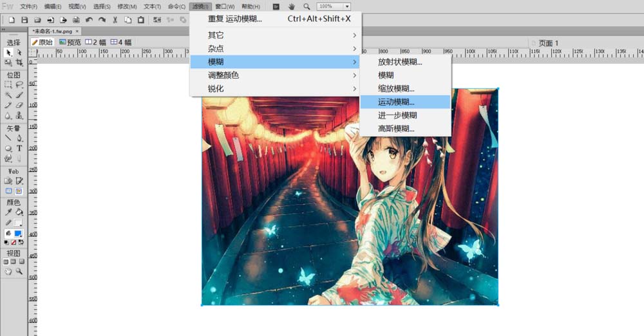644x336 pixels.
Task: Click Save toolbar icon
Action: click(24, 20)
